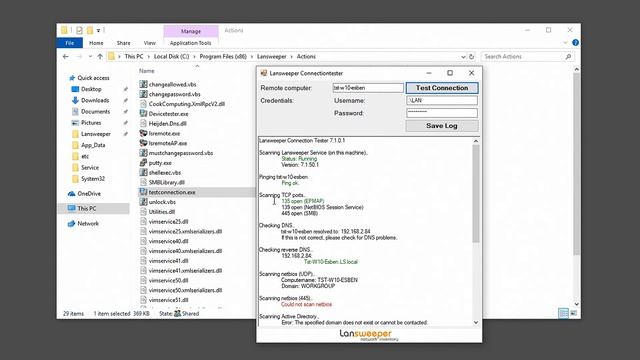Select lsremoteAP.exe file icon
640x360 pixels.
pyautogui.click(x=143, y=143)
